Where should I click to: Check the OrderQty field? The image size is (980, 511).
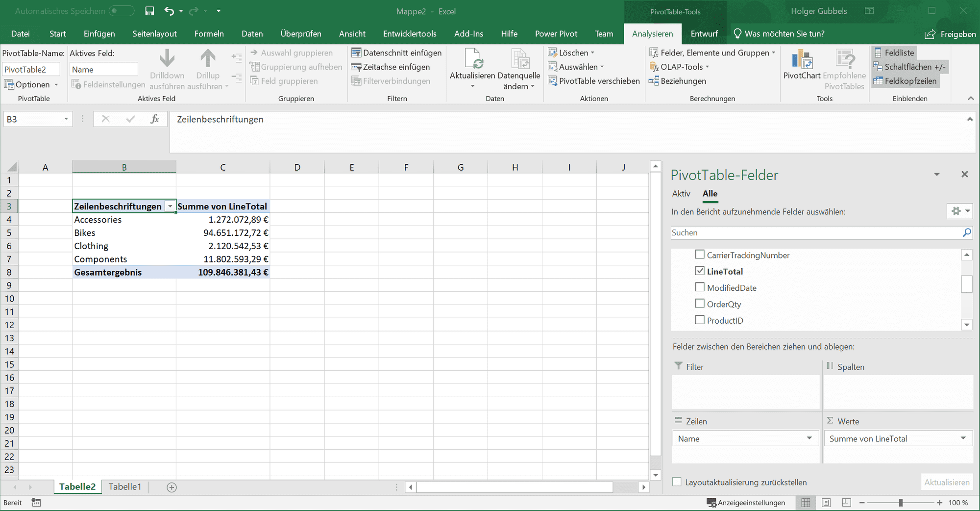[x=700, y=304]
